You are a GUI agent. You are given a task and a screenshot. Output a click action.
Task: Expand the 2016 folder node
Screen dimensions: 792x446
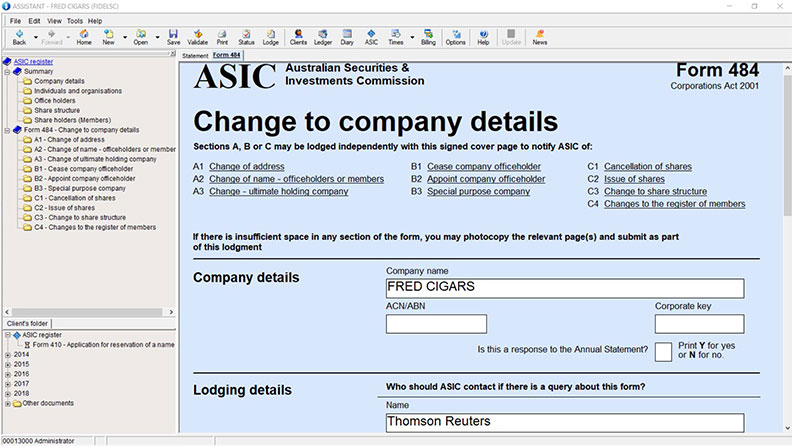click(8, 374)
